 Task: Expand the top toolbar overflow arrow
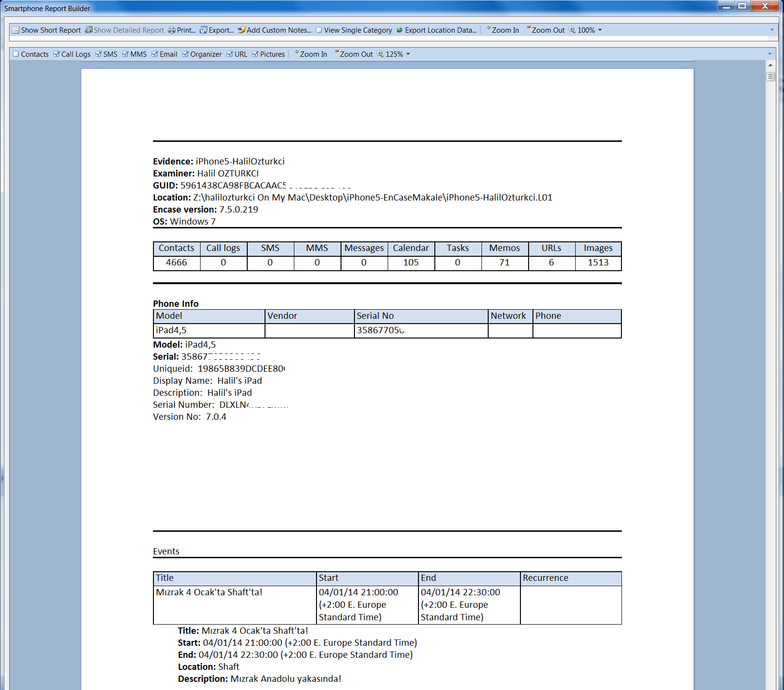click(772, 30)
